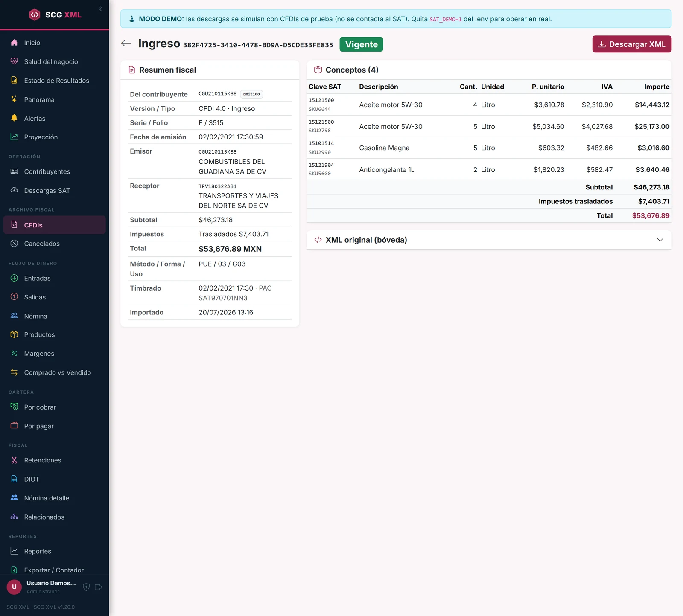
Task: Click the DIOT calculator icon
Action: [14, 479]
